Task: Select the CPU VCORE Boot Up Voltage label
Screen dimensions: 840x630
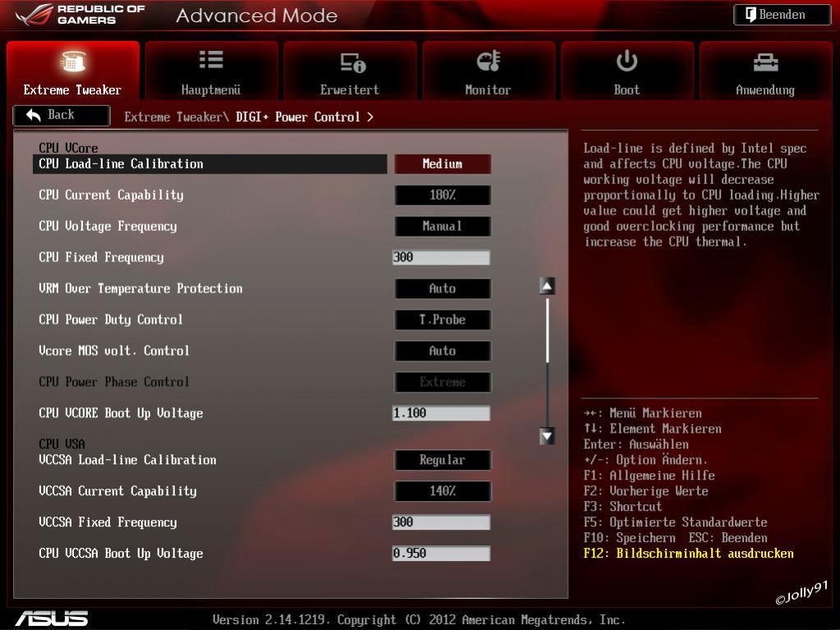Action: 121,413
